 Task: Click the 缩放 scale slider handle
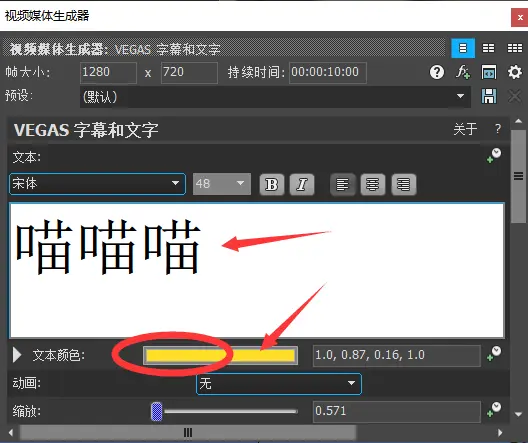tap(157, 411)
